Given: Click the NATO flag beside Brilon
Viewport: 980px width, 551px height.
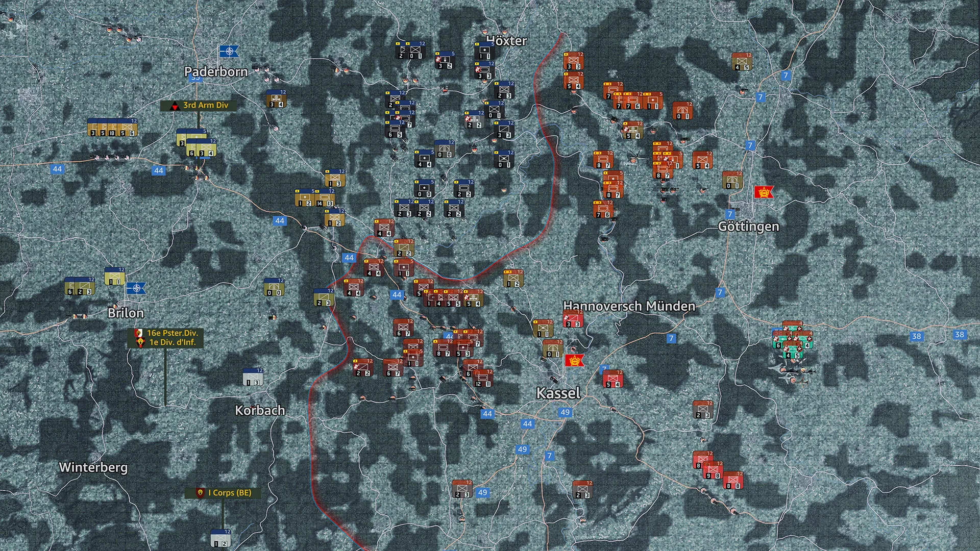Looking at the screenshot, I should (136, 288).
